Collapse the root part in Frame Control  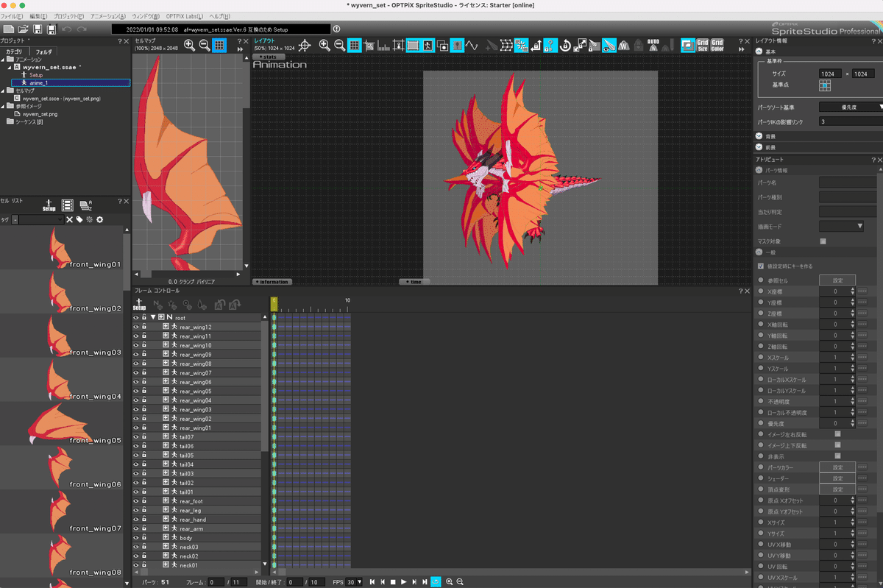click(x=153, y=317)
